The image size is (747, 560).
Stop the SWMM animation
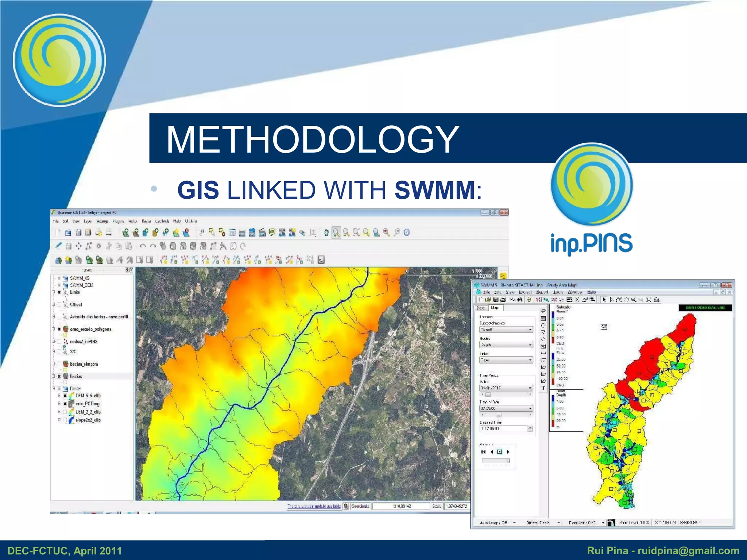[x=500, y=452]
